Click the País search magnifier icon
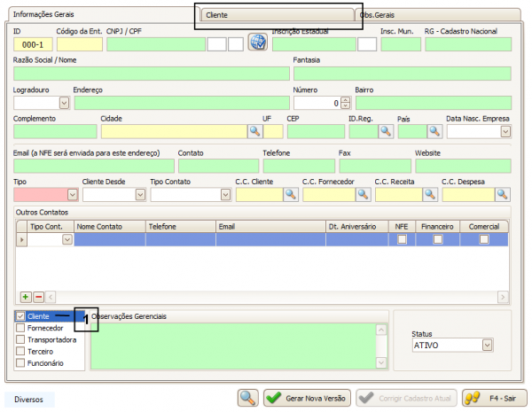The image size is (532, 412). tap(434, 131)
